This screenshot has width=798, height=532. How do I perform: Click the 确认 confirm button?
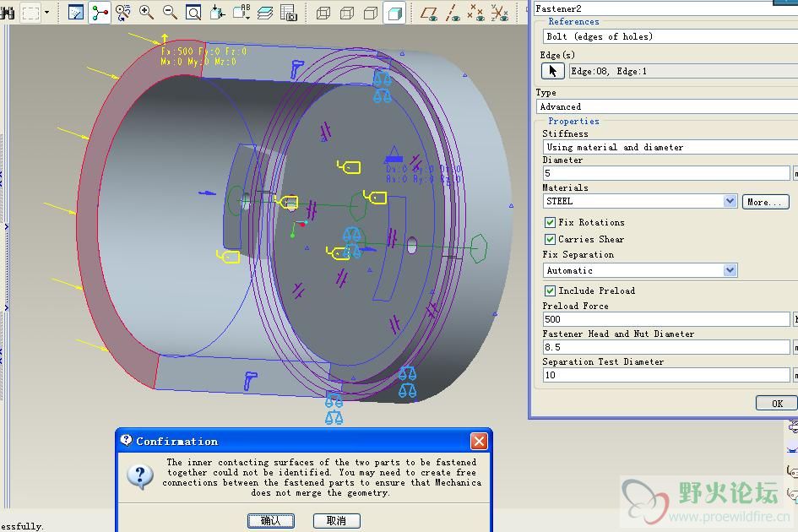pyautogui.click(x=271, y=521)
